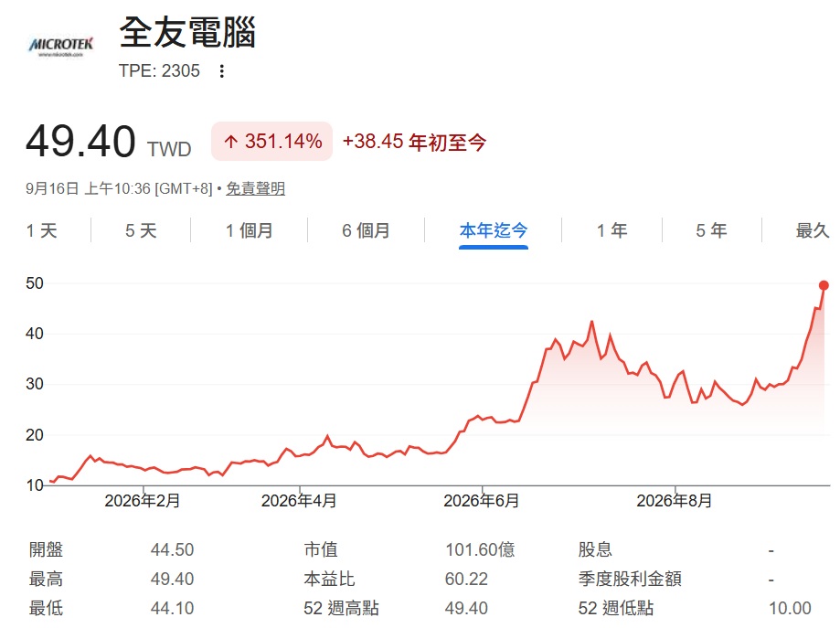This screenshot has height=628, width=840.
Task: Click the 最低 value 44.10
Action: (x=172, y=608)
